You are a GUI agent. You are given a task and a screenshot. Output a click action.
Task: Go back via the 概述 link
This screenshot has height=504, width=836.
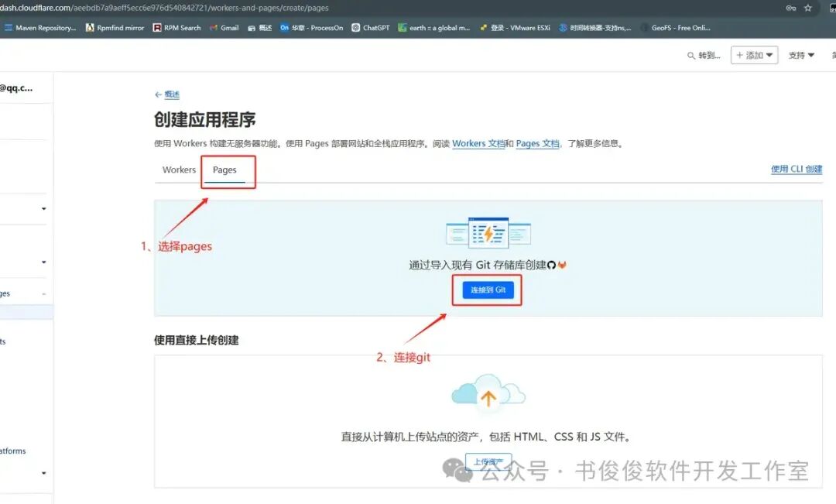172,94
